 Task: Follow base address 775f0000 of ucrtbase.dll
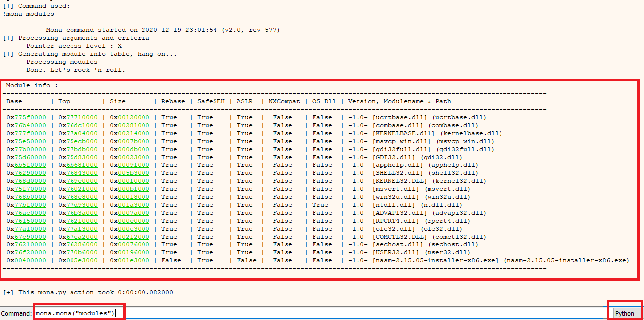click(30, 117)
